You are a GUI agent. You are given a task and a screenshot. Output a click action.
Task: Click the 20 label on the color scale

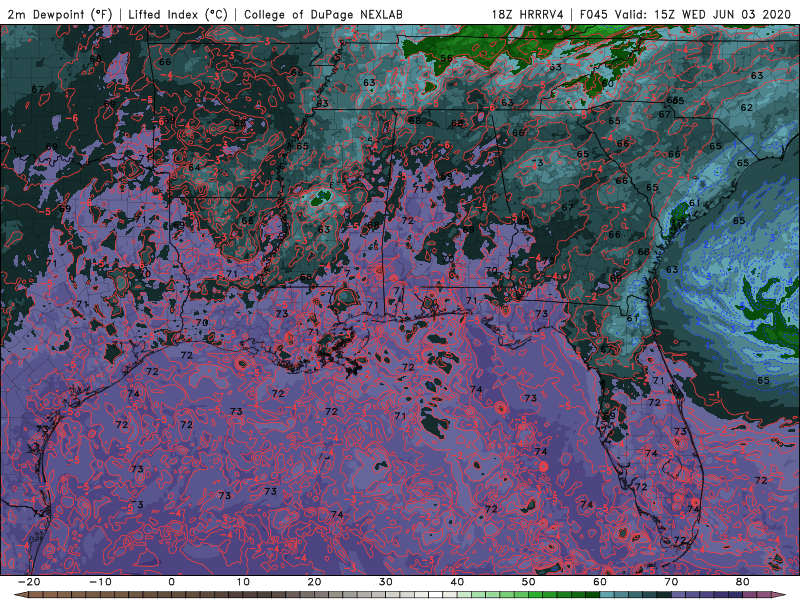tap(314, 582)
